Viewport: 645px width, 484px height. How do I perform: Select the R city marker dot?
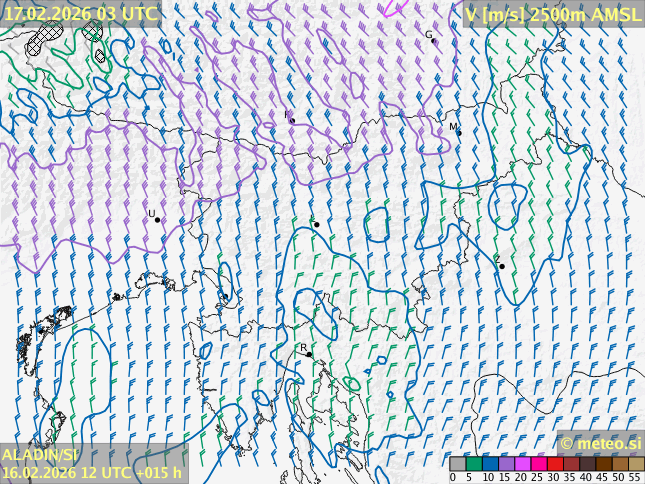point(309,354)
